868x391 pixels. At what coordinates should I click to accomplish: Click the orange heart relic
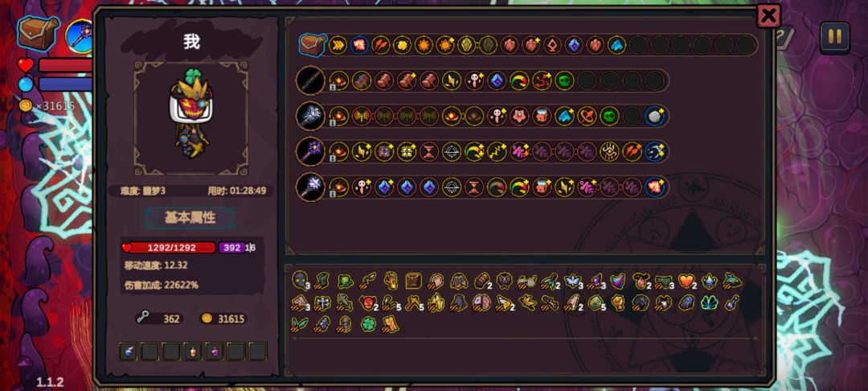click(x=687, y=281)
